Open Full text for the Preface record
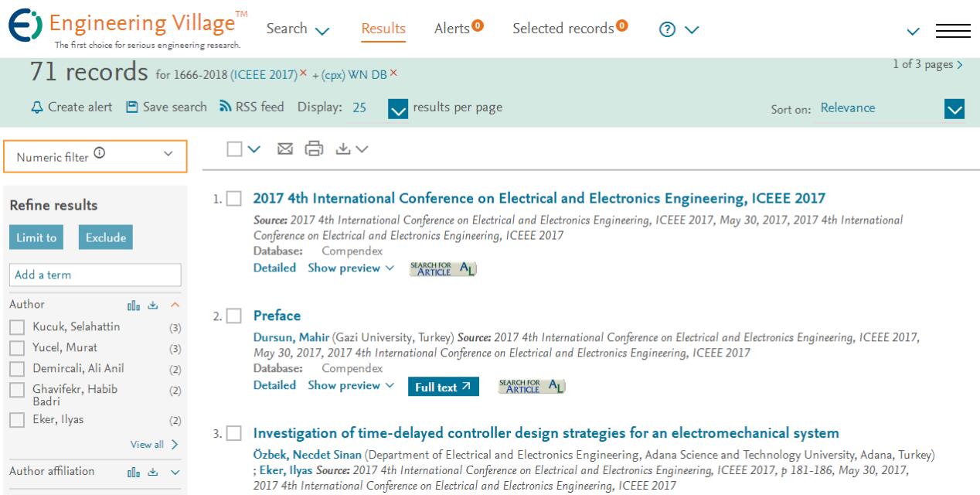This screenshot has height=495, width=980. pyautogui.click(x=443, y=387)
